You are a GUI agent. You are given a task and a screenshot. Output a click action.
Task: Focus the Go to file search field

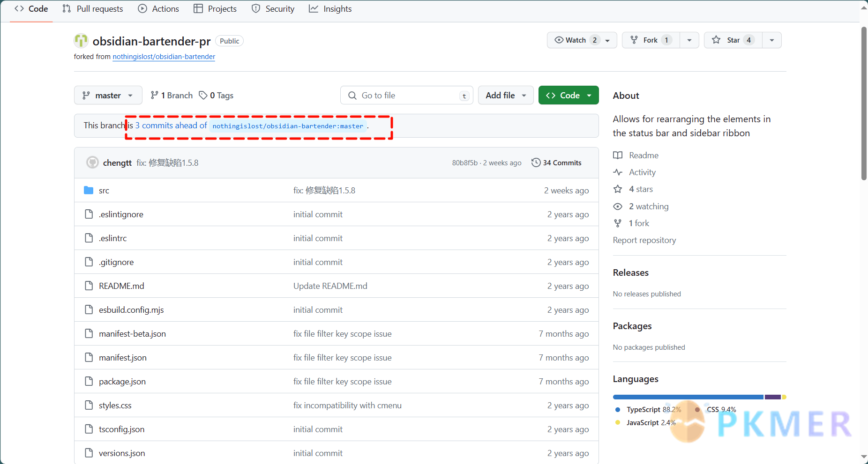[407, 96]
